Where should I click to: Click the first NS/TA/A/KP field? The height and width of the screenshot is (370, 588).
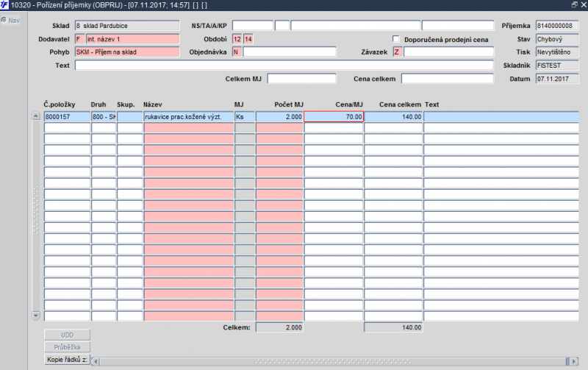(x=253, y=26)
